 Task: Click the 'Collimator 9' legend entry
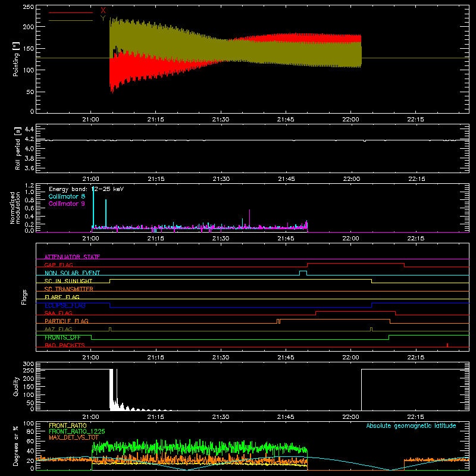click(67, 203)
